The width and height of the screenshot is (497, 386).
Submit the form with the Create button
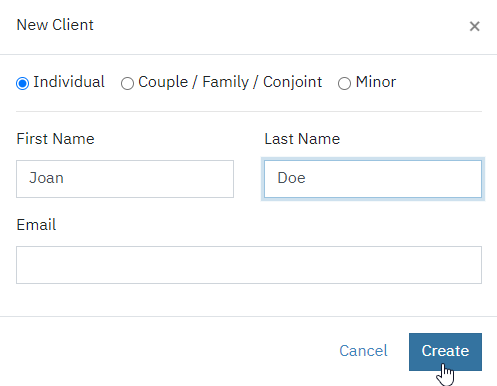click(x=445, y=352)
